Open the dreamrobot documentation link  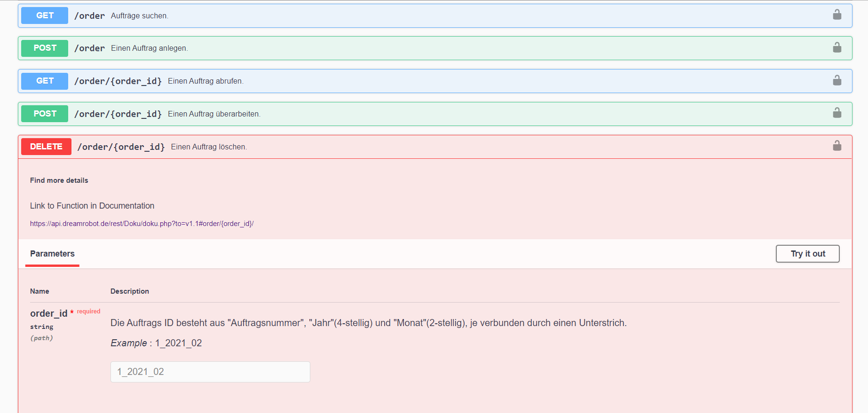[x=142, y=224]
